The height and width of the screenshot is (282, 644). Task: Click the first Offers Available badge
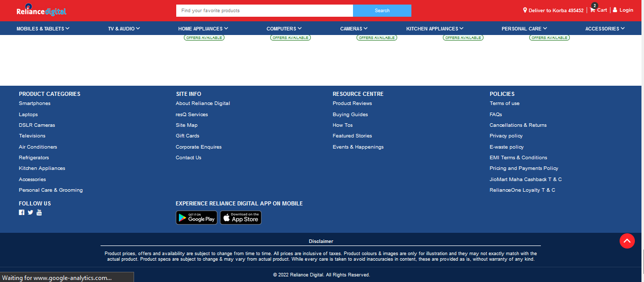coord(204,38)
